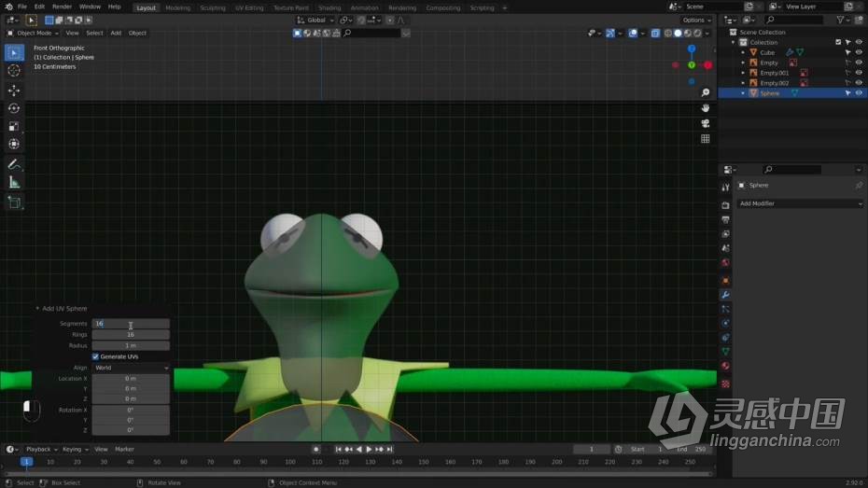Open the Object Mode dropdown
This screenshot has height=488, width=868.
click(x=33, y=34)
